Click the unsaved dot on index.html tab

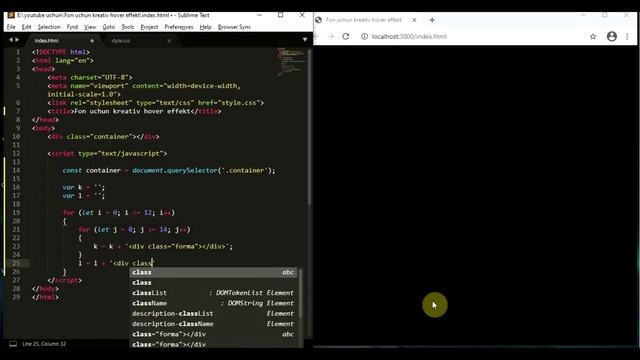tap(92, 40)
